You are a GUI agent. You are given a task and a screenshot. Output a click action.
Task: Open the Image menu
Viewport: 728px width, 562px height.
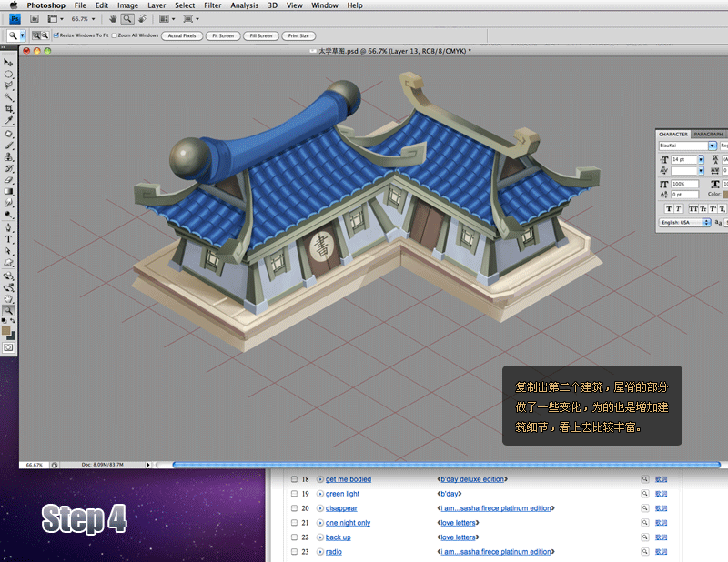click(x=127, y=5)
